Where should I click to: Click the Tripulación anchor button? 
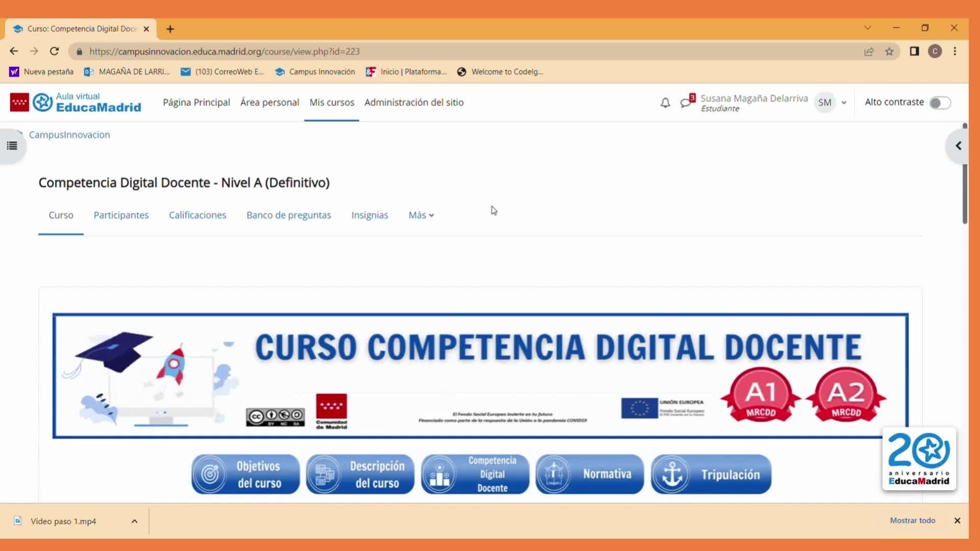(710, 474)
